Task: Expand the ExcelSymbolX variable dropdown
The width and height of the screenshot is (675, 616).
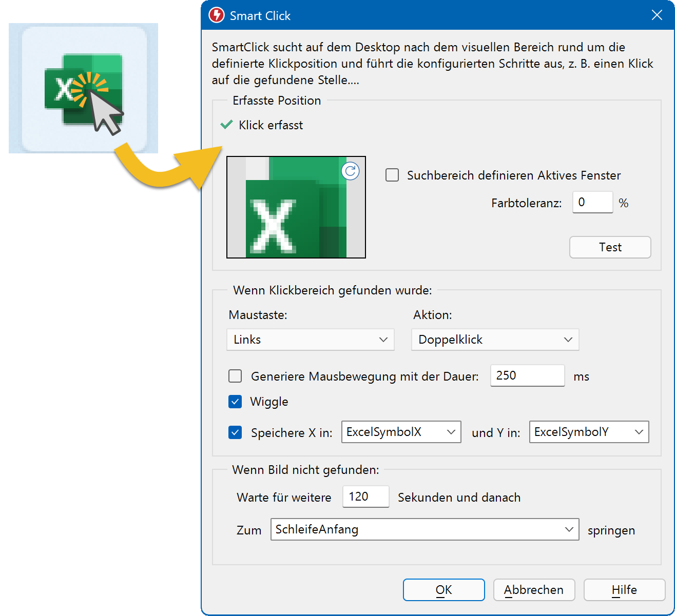Action: (401, 432)
